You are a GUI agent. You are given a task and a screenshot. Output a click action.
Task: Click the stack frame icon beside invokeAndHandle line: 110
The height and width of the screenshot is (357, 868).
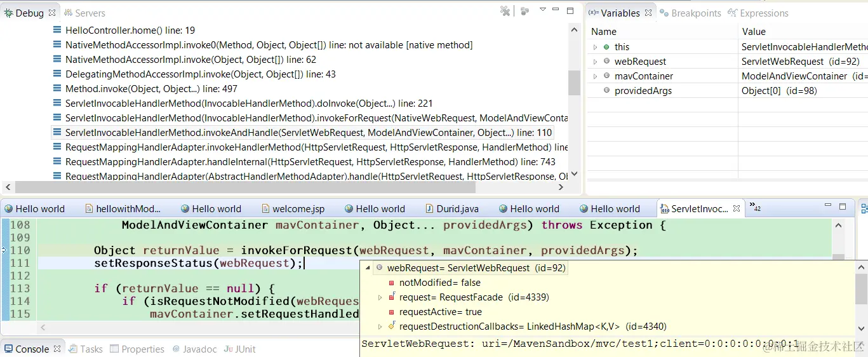57,133
